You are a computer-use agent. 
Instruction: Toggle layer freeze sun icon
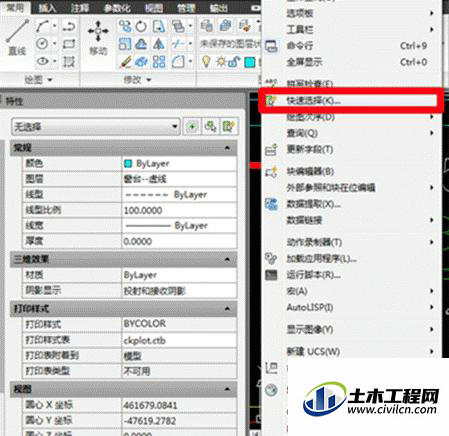[x=221, y=62]
